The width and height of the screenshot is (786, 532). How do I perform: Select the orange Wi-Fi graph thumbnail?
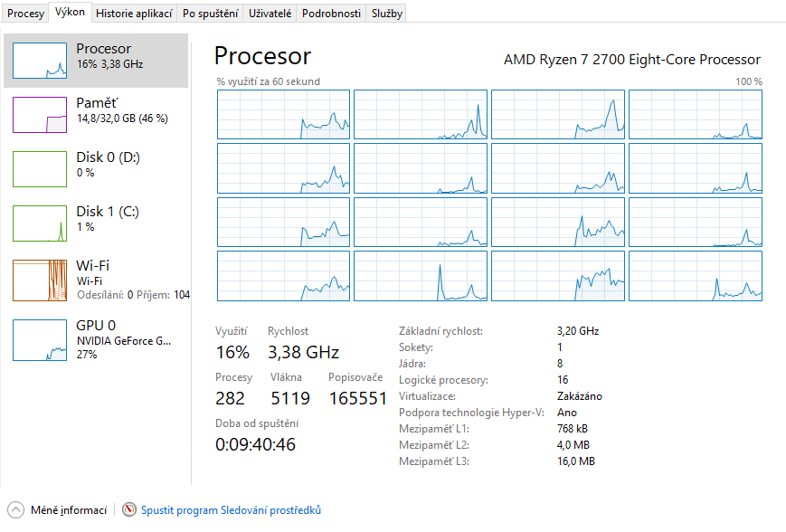pos(40,280)
